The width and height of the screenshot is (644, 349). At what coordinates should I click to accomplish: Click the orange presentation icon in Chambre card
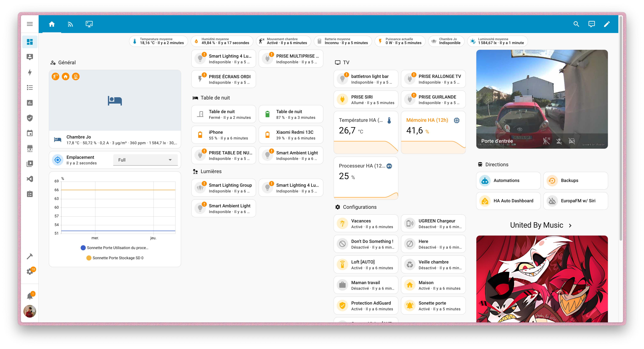[76, 76]
